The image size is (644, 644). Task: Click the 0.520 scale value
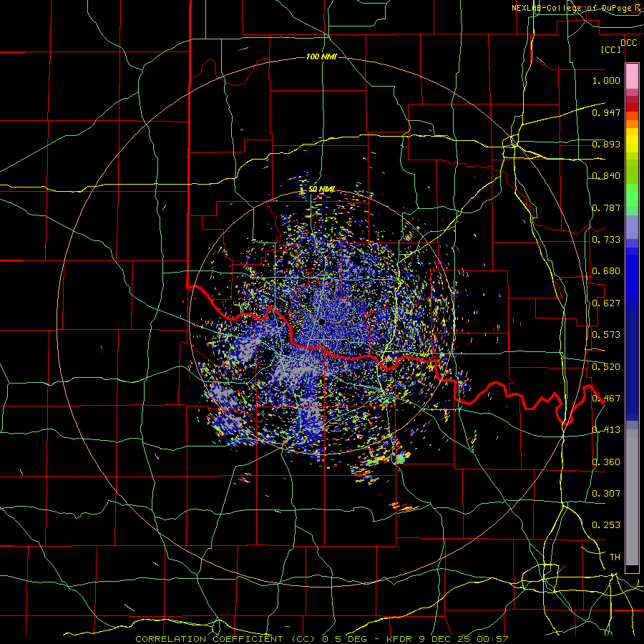[606, 367]
